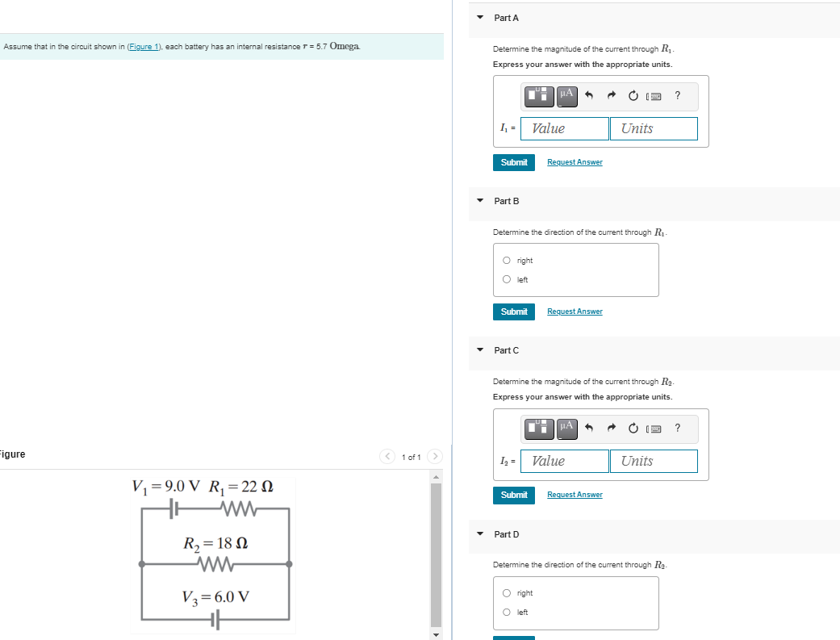Click the circuit diagram figure
840x640 pixels.
(x=213, y=555)
